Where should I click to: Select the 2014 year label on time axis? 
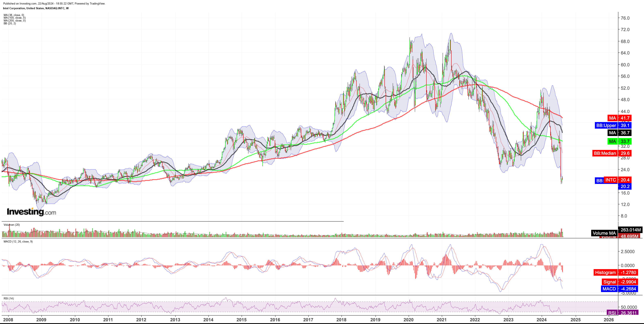click(x=208, y=319)
